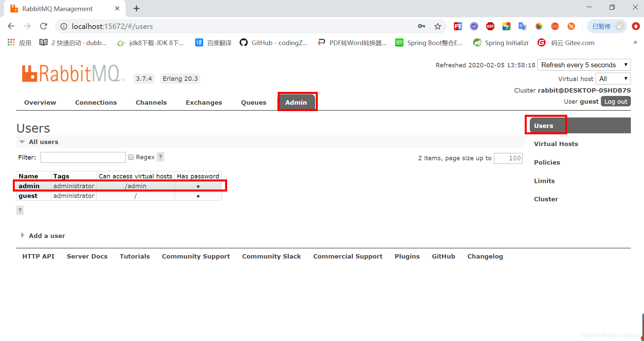Image resolution: width=644 pixels, height=341 pixels.
Task: Switch to the Connections tab
Action: [x=96, y=102]
